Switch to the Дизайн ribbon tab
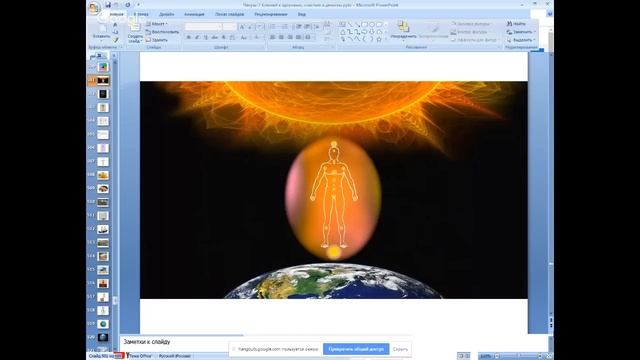 166,14
